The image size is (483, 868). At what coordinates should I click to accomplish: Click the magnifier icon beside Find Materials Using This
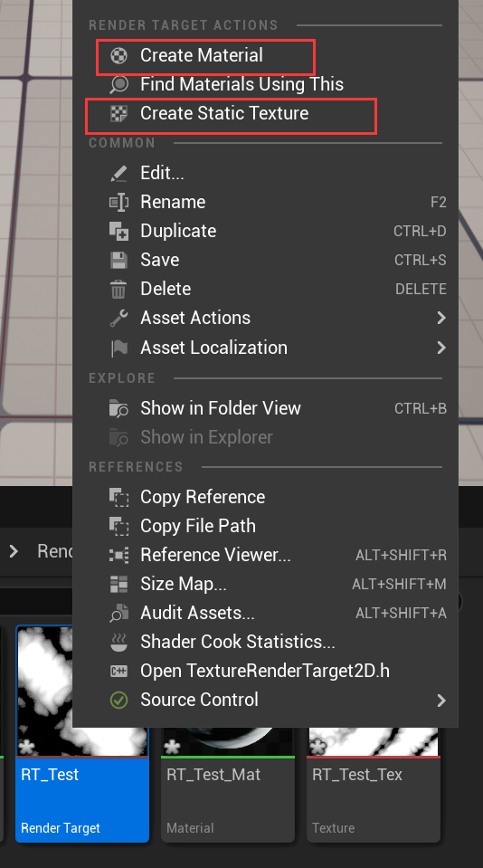point(118,84)
